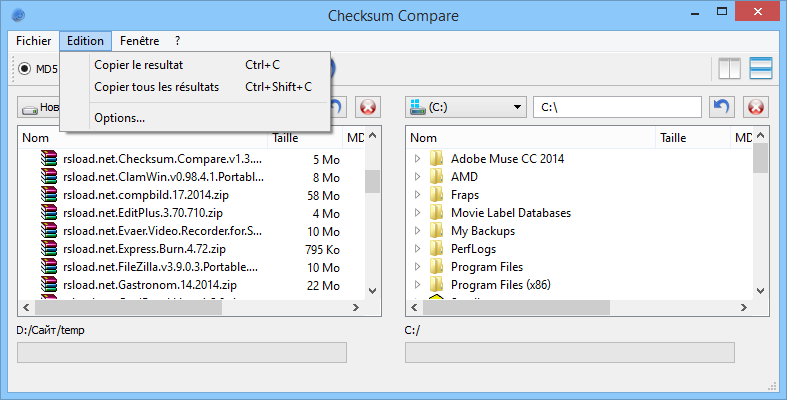The height and width of the screenshot is (400, 787).
Task: Expand the Fraps folder
Action: 417,195
